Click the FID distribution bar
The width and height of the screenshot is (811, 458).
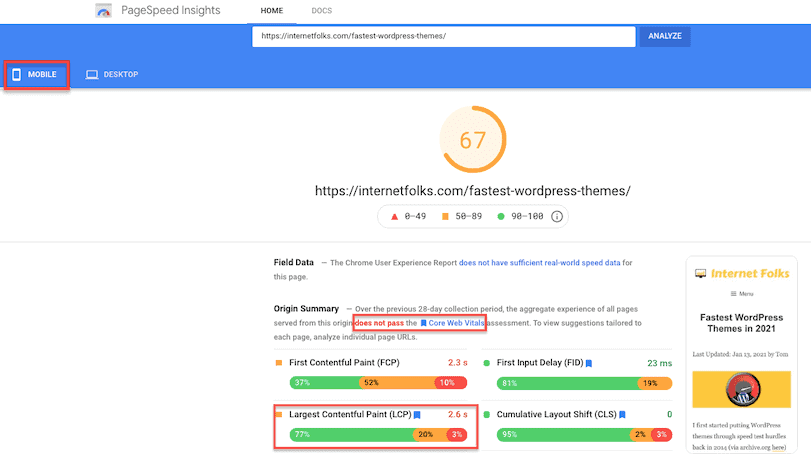click(x=584, y=383)
